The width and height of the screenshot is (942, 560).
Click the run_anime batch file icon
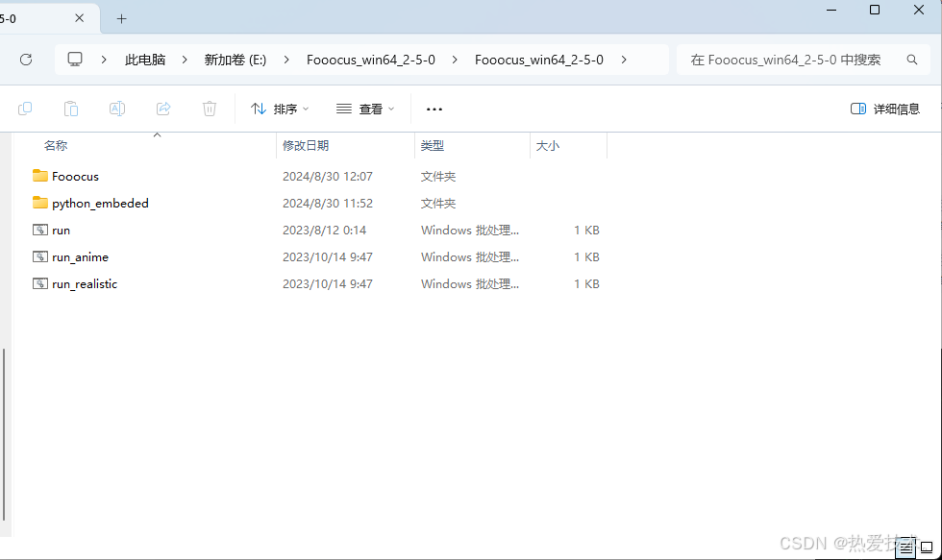[40, 256]
